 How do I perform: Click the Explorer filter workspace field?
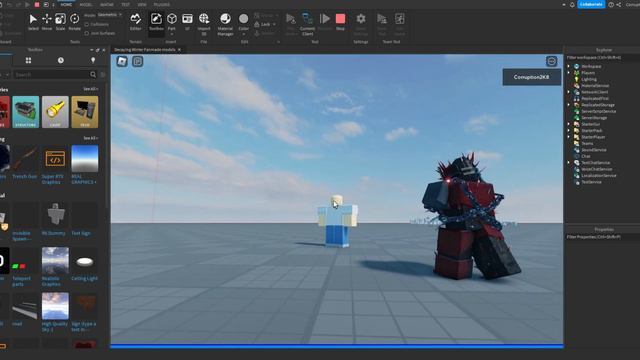(602, 58)
